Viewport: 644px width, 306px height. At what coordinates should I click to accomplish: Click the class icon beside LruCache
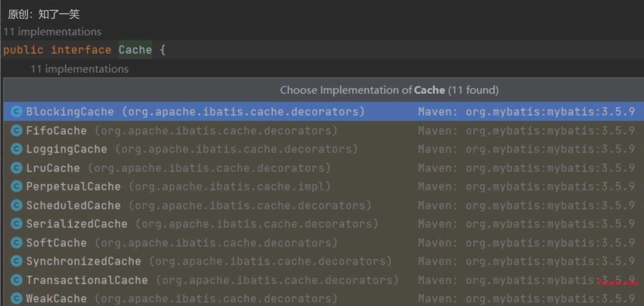click(x=16, y=168)
